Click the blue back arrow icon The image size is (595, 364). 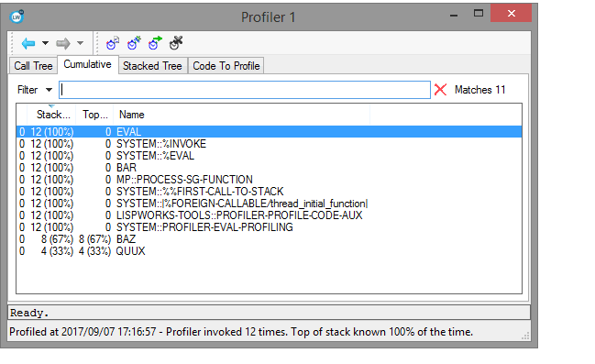tap(28, 43)
